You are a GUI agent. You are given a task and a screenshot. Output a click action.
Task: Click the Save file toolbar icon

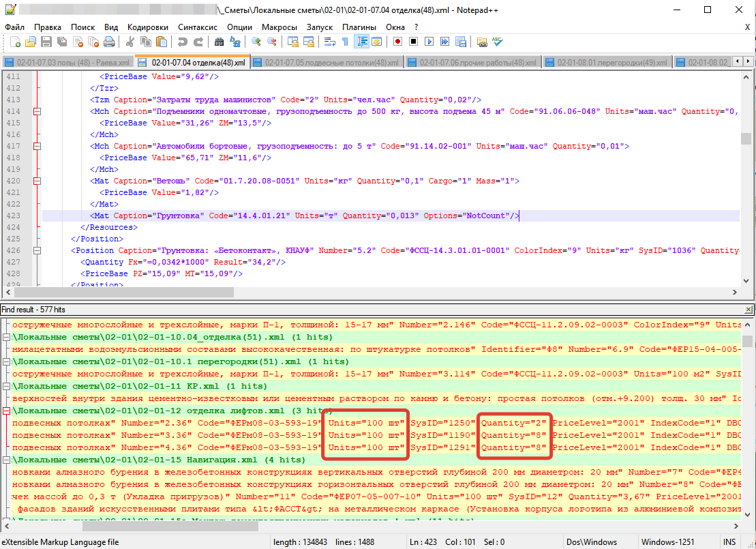click(46, 42)
